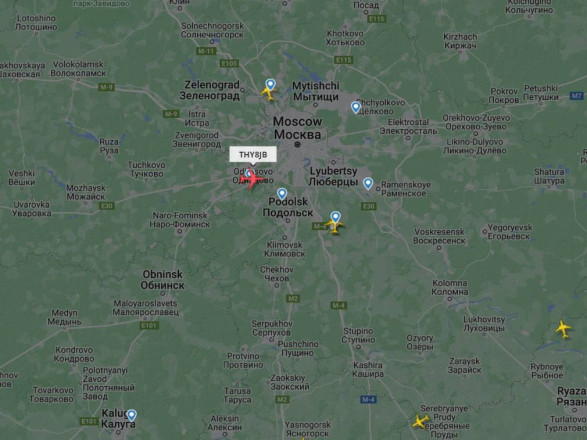Click the M-9 highway shield near Volokolamsk

pos(106,87)
